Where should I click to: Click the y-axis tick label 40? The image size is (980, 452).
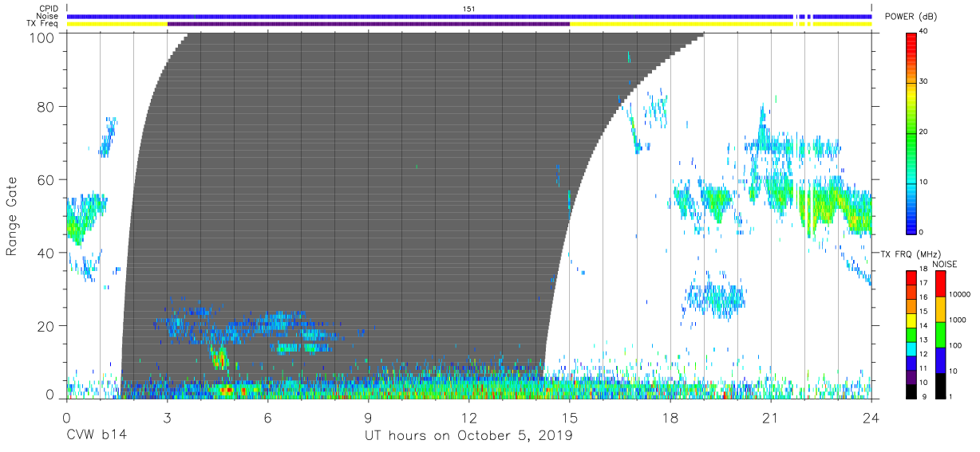pyautogui.click(x=45, y=253)
